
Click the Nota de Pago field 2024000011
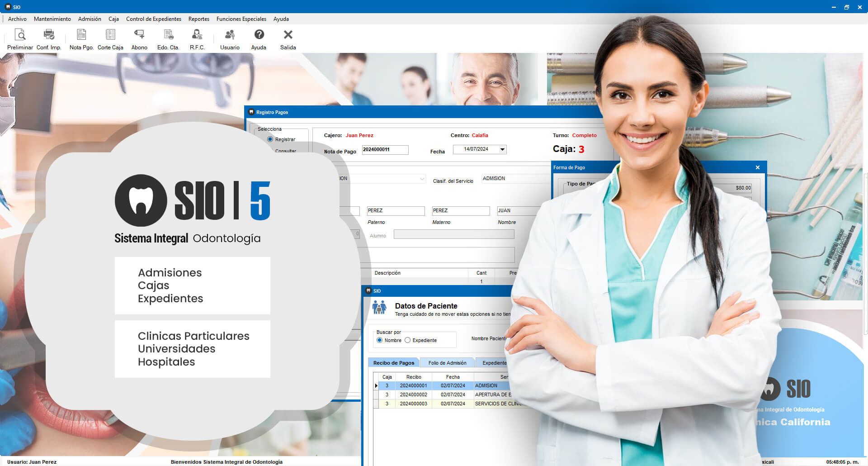[385, 150]
